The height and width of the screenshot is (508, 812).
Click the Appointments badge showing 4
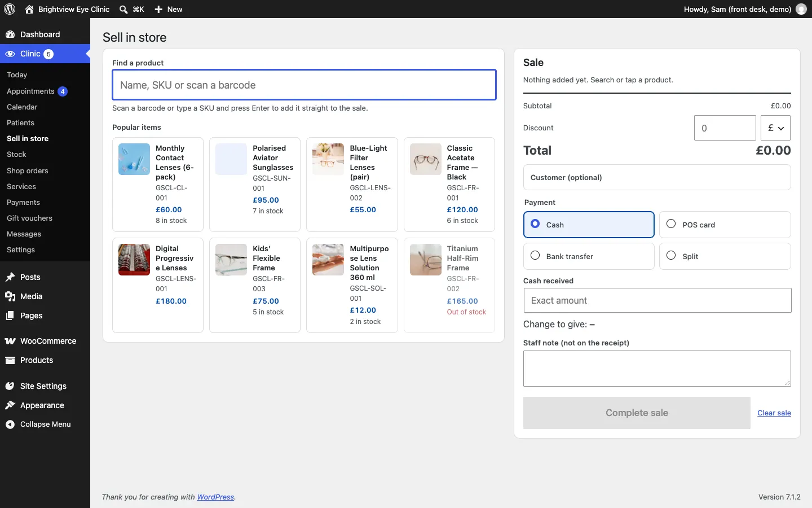(x=63, y=91)
